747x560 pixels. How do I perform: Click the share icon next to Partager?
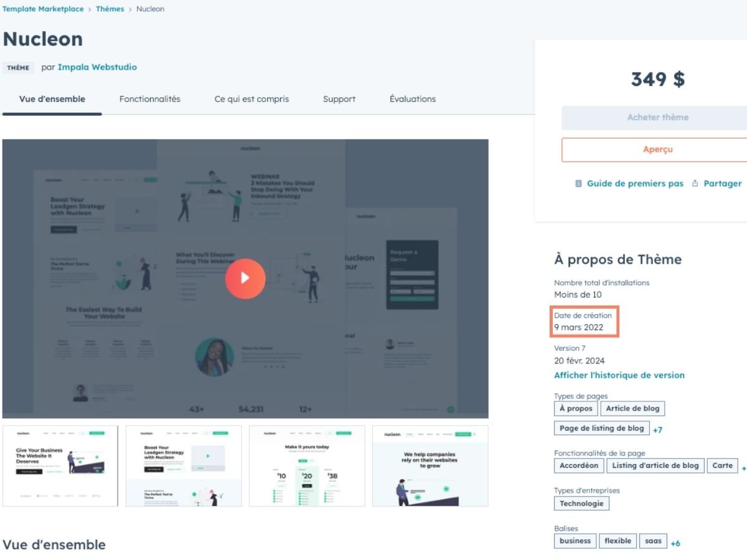pos(695,184)
